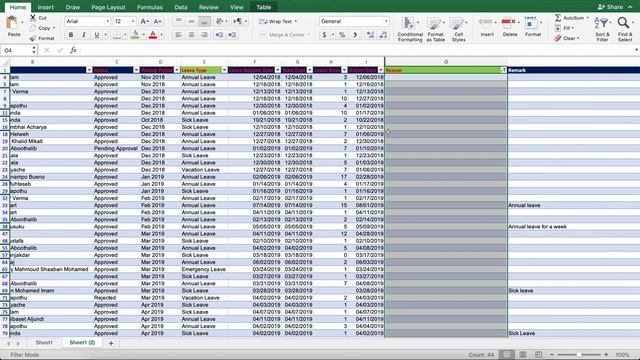
Task: Click the fill color paint bucket icon
Action: [x=135, y=35]
